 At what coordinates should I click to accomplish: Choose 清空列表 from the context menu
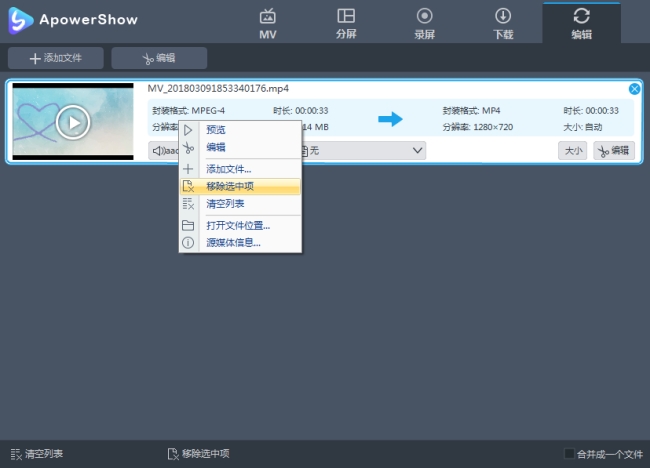click(225, 203)
